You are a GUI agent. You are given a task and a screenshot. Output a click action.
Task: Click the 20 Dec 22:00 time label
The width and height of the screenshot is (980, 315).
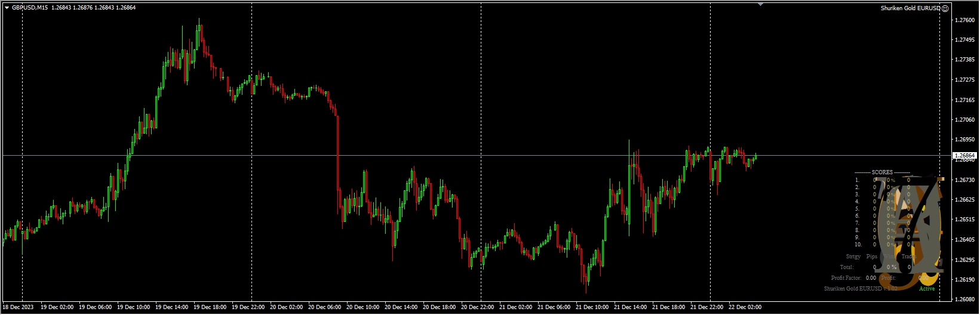tap(478, 307)
